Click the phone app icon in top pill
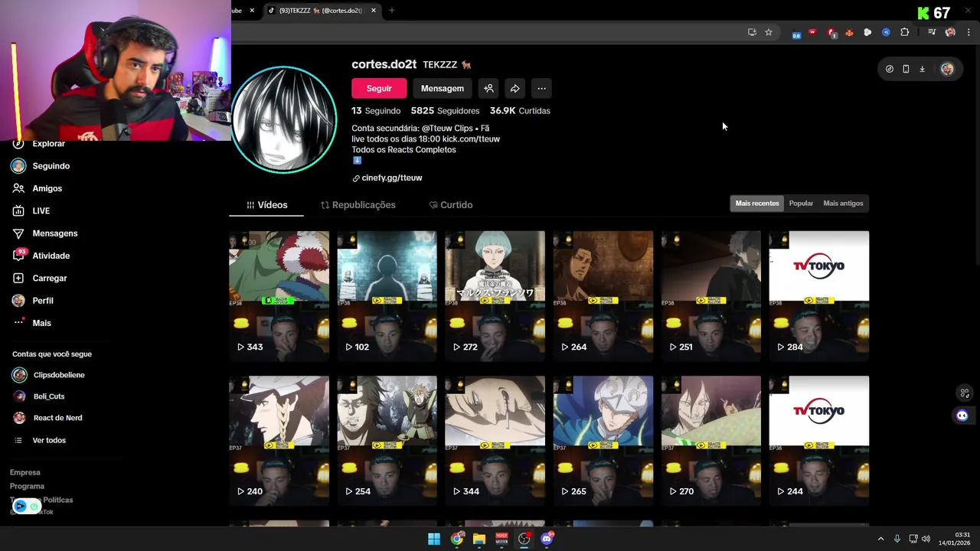The image size is (980, 551). coord(906,69)
